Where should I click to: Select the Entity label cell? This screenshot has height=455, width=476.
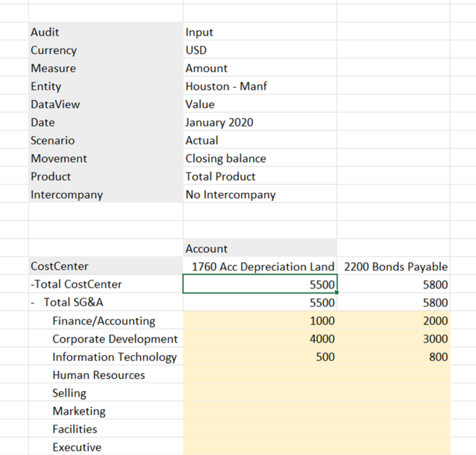click(x=105, y=86)
